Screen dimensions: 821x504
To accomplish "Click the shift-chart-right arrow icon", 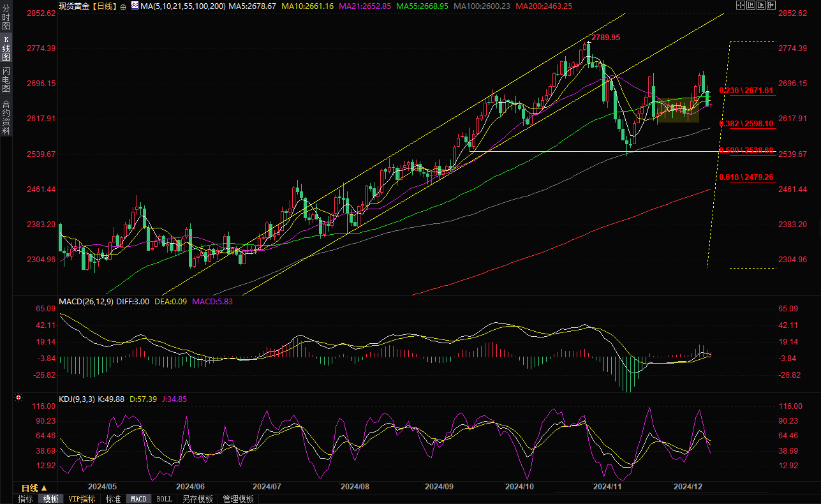I will (771, 5).
